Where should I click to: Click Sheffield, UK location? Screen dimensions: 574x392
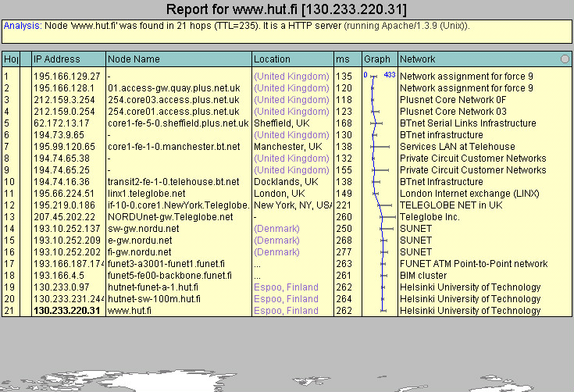281,123
